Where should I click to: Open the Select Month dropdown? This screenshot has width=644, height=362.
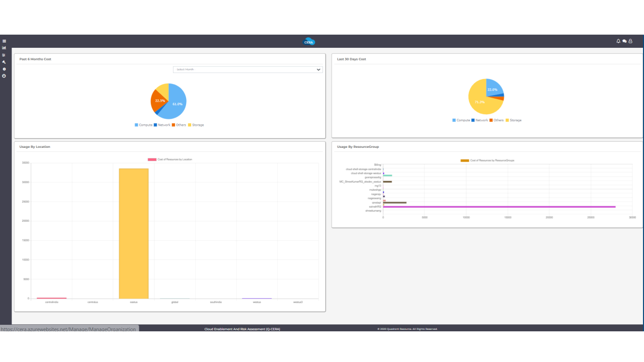click(248, 69)
